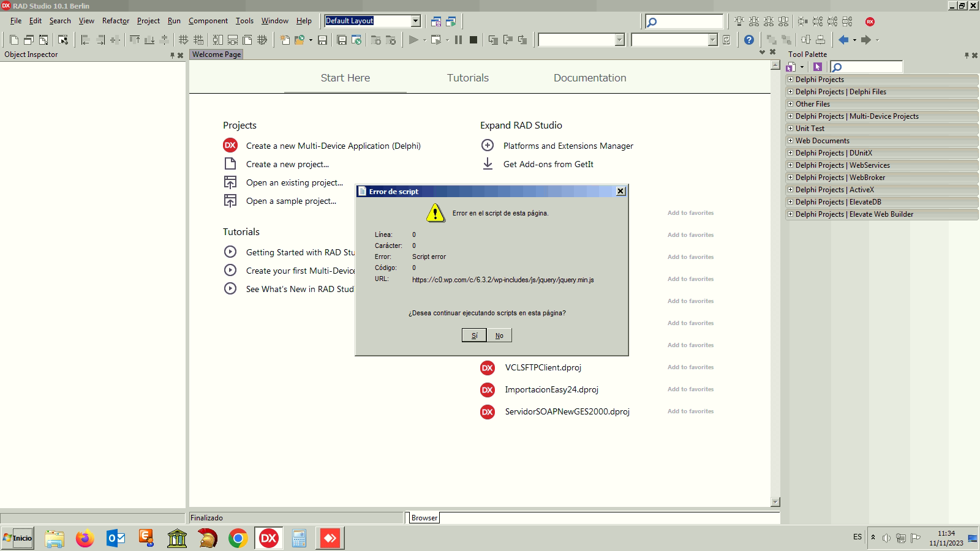The height and width of the screenshot is (551, 980).
Task: Click Add File to Project icon
Action: coord(376,40)
